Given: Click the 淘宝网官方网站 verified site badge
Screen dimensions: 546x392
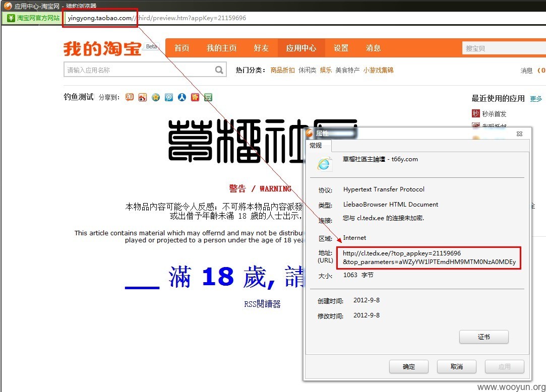Looking at the screenshot, I should [33, 18].
